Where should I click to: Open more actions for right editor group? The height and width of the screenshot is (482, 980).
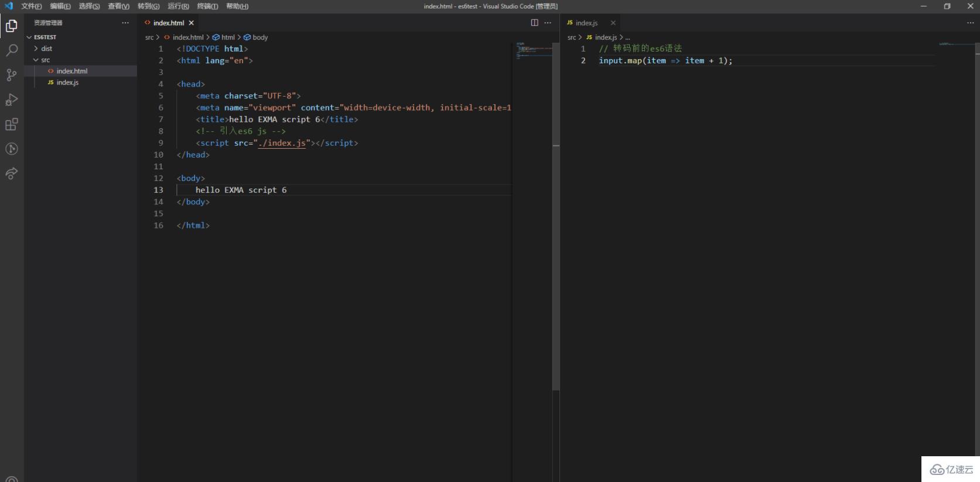pos(970,23)
